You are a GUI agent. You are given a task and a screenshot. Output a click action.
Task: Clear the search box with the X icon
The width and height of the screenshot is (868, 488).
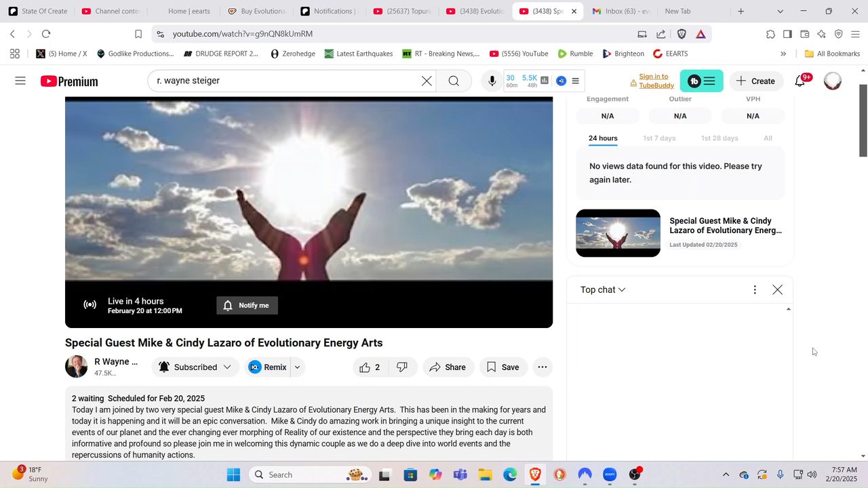tap(426, 81)
